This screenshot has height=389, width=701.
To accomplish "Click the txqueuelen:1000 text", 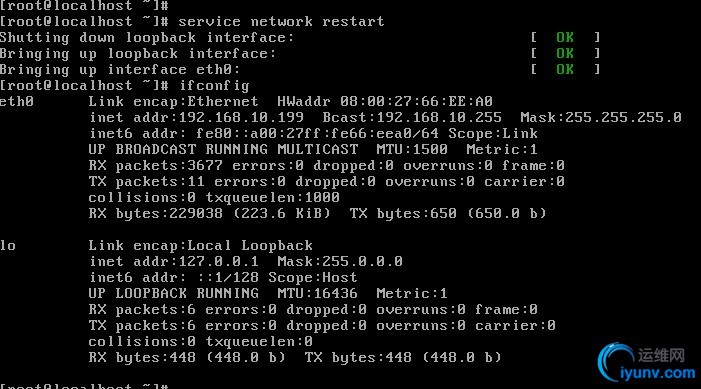I will click(272, 197).
